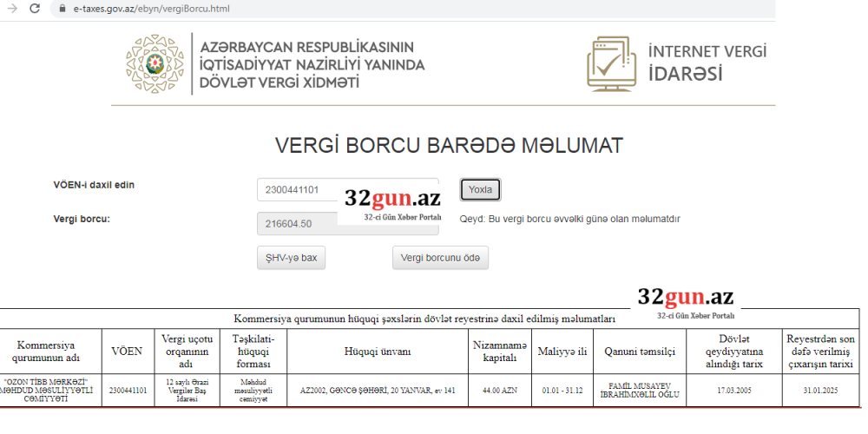The image size is (868, 434).
Task: Click the Vergi Borcu Barədə Məlumat heading
Action: [x=449, y=145]
